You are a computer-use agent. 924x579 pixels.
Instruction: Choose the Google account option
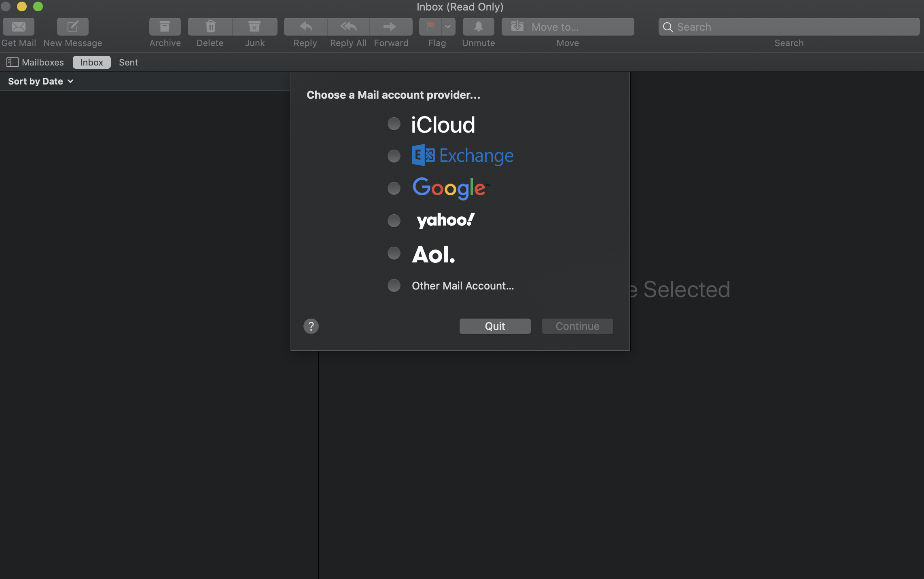394,188
